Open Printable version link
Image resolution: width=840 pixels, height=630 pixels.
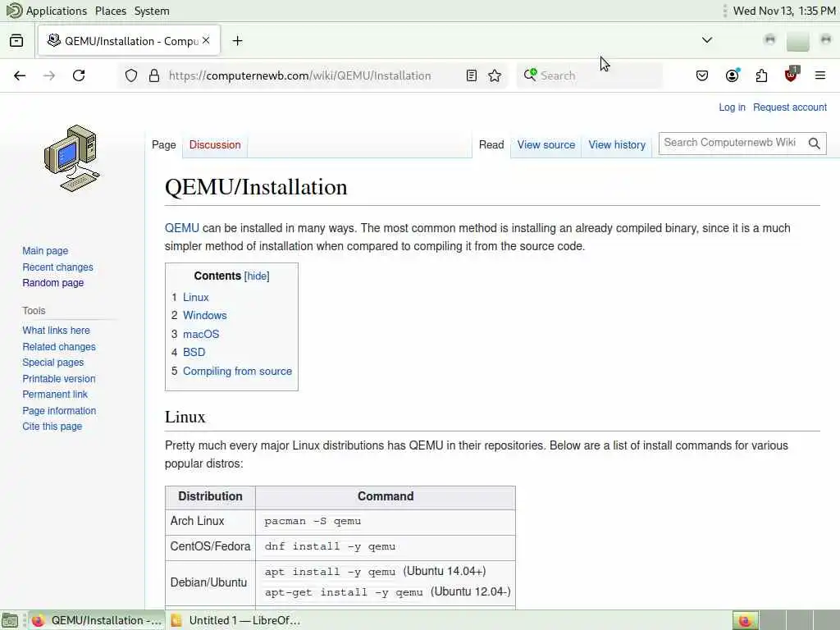click(59, 379)
